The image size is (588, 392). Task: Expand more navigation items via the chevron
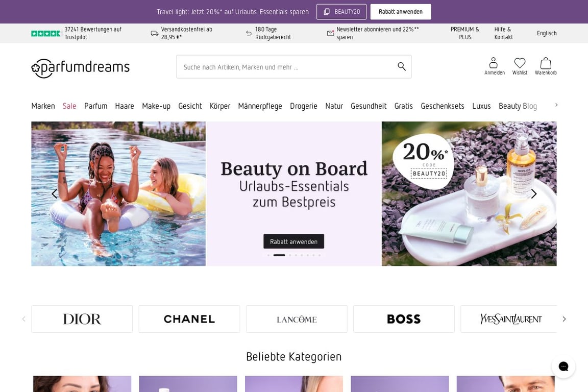tap(556, 104)
